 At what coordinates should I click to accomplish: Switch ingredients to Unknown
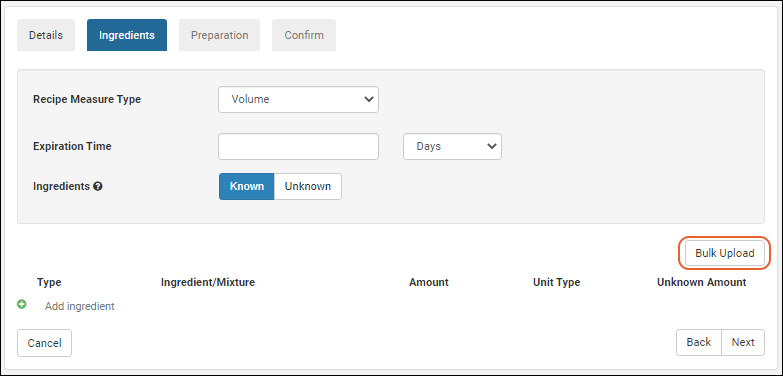[308, 186]
